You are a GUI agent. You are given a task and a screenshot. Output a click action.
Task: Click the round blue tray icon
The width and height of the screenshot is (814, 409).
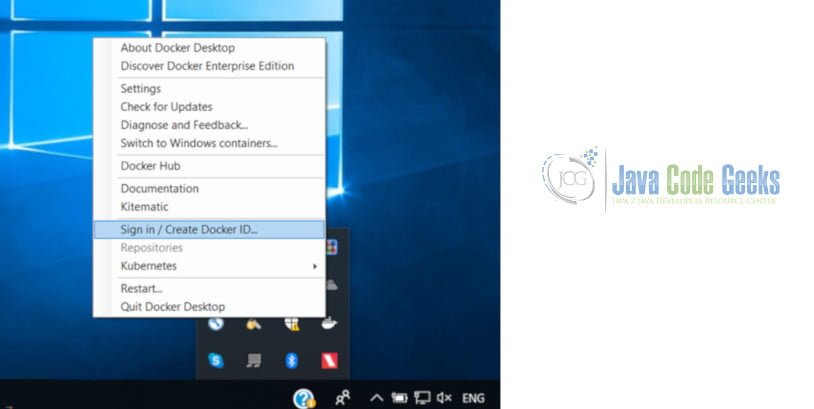click(x=216, y=324)
